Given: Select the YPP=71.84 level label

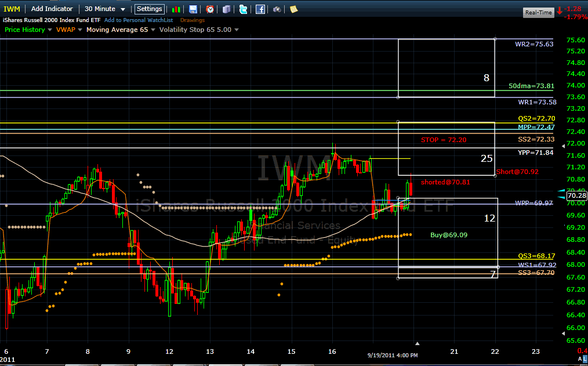Looking at the screenshot, I should click(535, 153).
